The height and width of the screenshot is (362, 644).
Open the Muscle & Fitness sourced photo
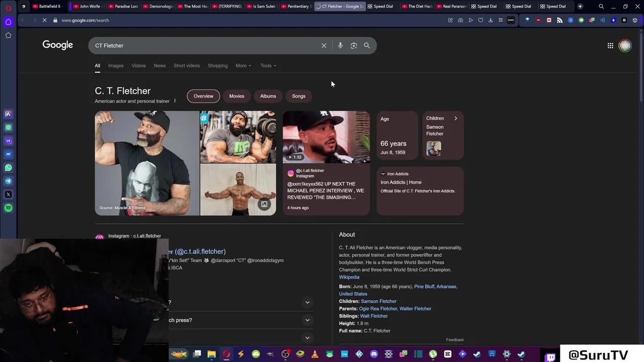(x=147, y=163)
